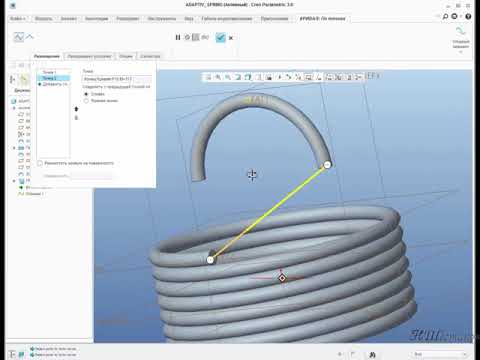480x360 pixels.
Task: Select the root part node in the model tree
Action: pos(20,101)
